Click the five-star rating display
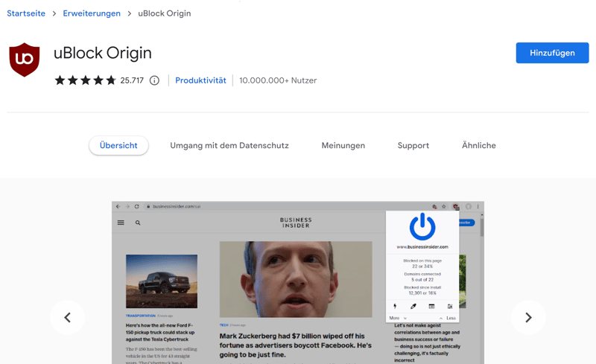 pos(85,80)
